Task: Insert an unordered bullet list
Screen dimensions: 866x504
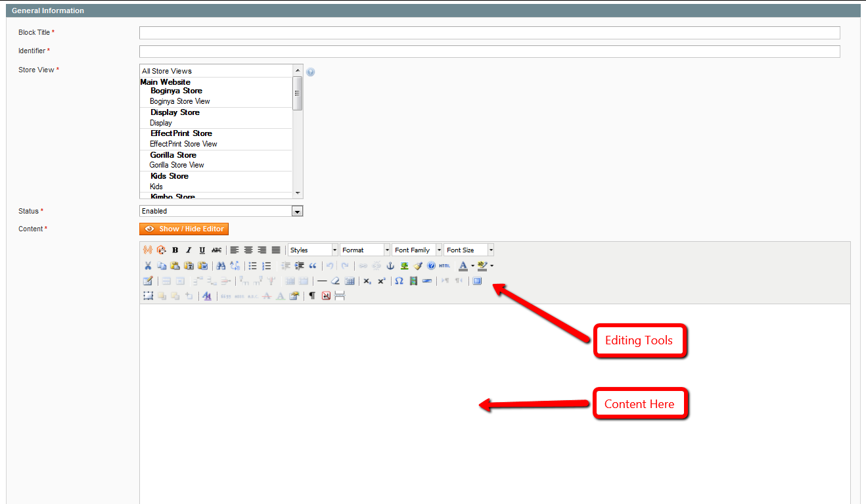Action: (x=253, y=265)
